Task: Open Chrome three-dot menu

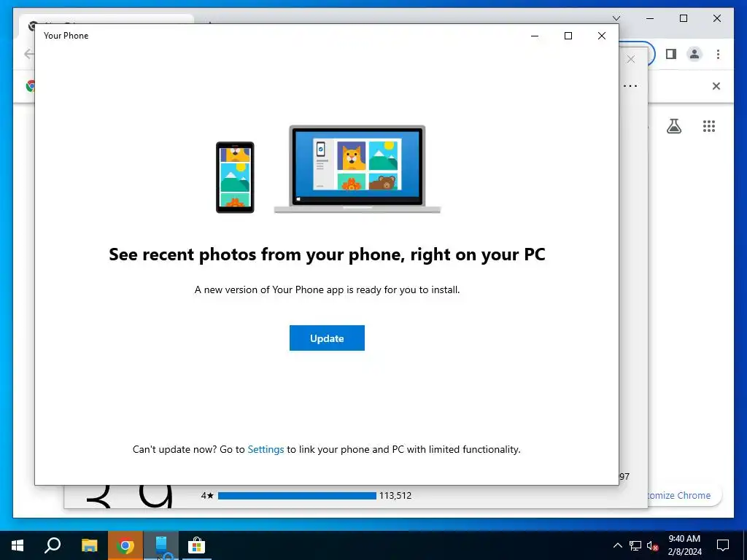Action: click(x=718, y=54)
